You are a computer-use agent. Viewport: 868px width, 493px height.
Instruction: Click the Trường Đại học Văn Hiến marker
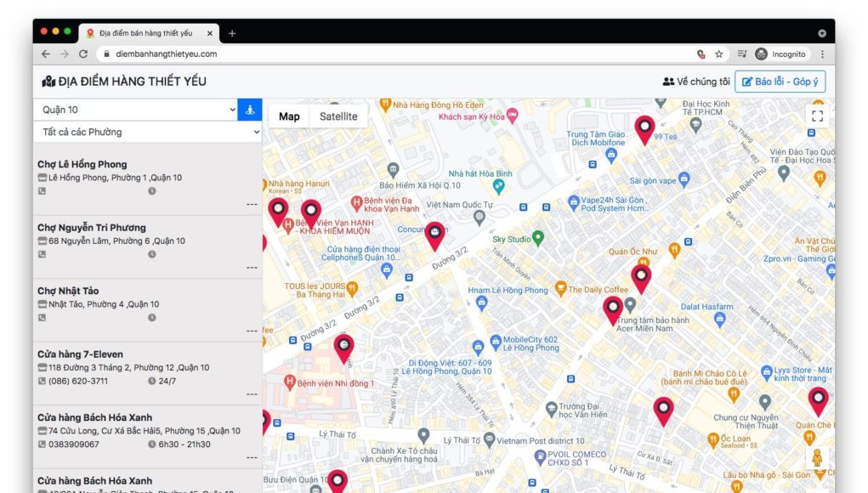point(552,409)
